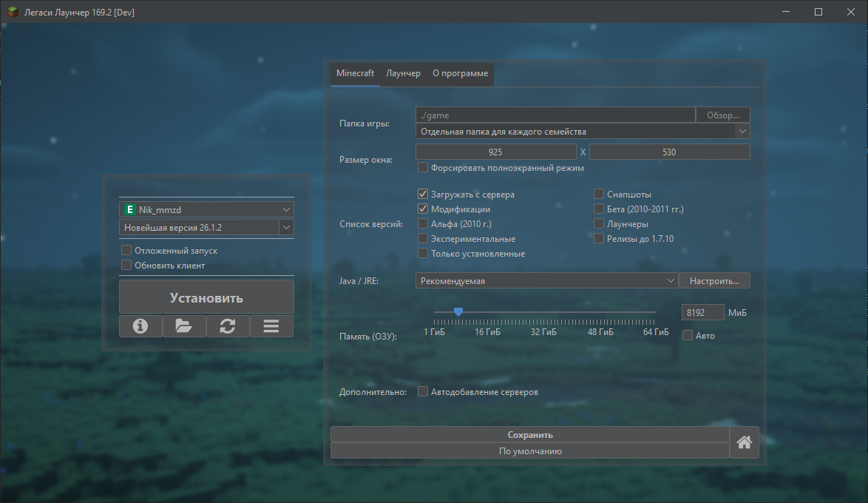868x503 pixels.
Task: Click the 'Папка игры:' label
Action: (x=365, y=124)
